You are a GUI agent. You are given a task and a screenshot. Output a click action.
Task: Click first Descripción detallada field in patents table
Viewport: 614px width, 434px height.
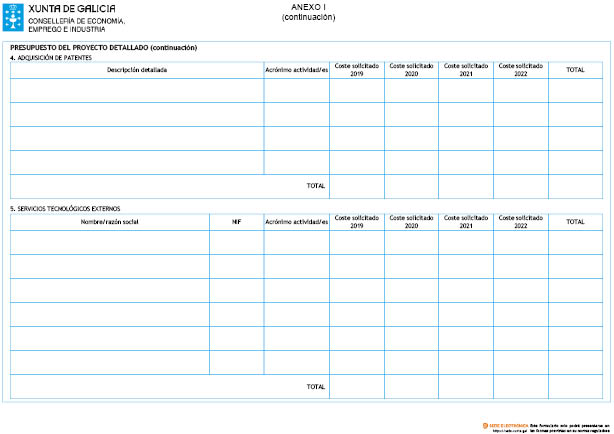[x=137, y=90]
